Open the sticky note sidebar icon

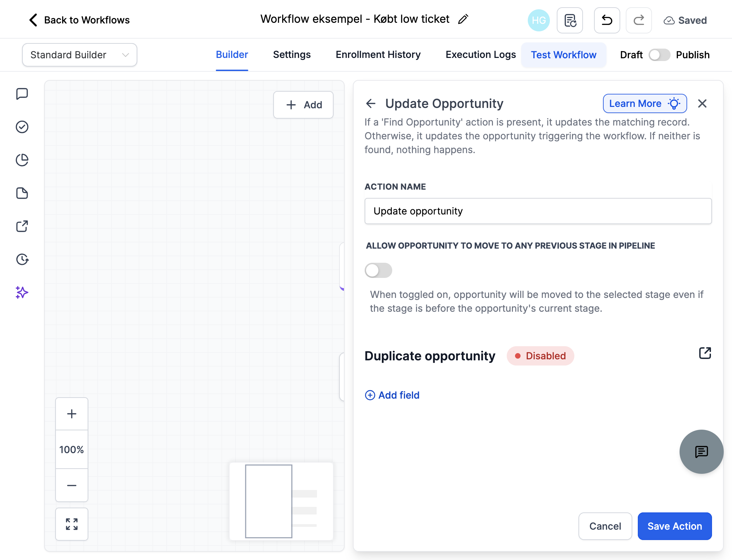pyautogui.click(x=22, y=193)
